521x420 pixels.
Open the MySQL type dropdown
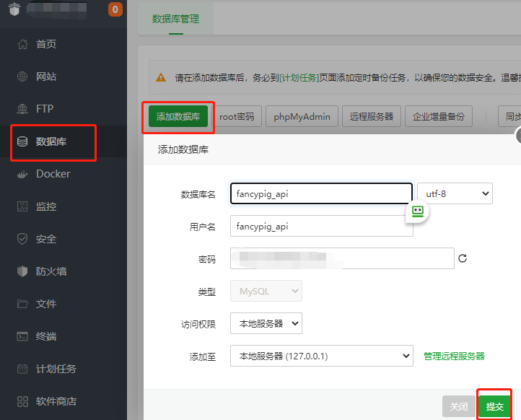(266, 291)
